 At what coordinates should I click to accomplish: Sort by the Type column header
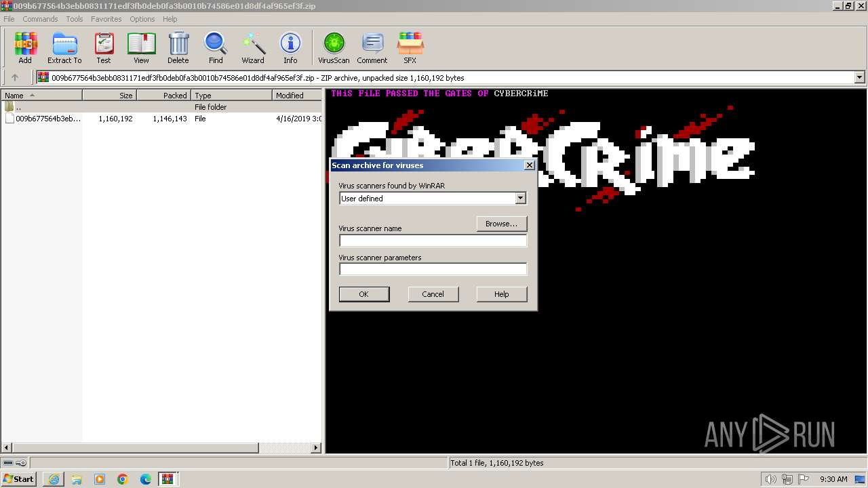pos(231,96)
